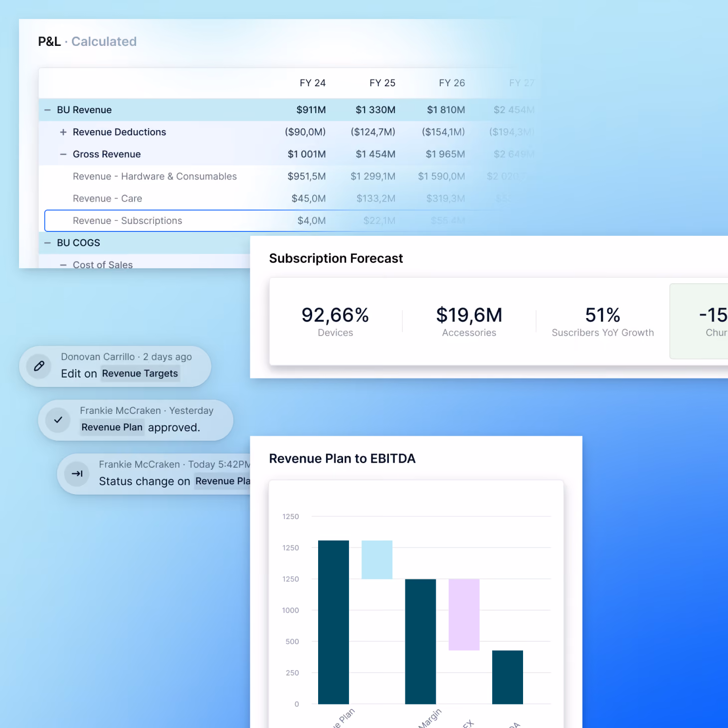
Task: Click the arrow status-change icon beside Frankie McCraken Today
Action: click(77, 474)
